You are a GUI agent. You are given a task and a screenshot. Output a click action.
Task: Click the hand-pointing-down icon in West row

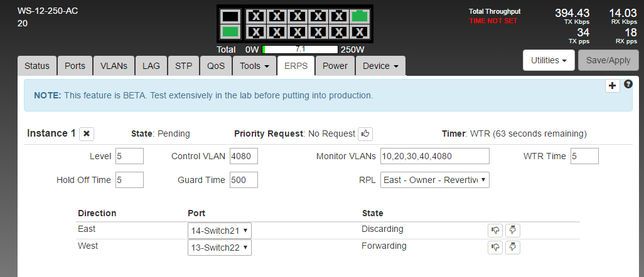click(513, 248)
